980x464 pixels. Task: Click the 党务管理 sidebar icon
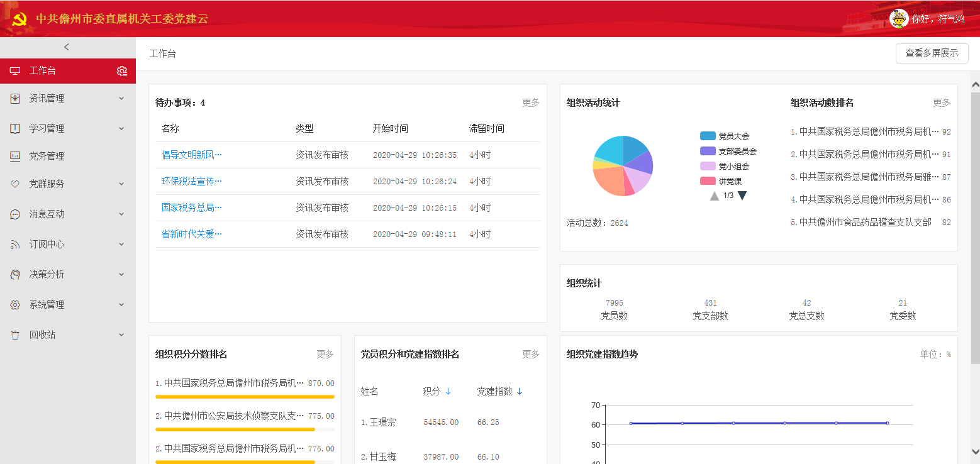(15, 157)
